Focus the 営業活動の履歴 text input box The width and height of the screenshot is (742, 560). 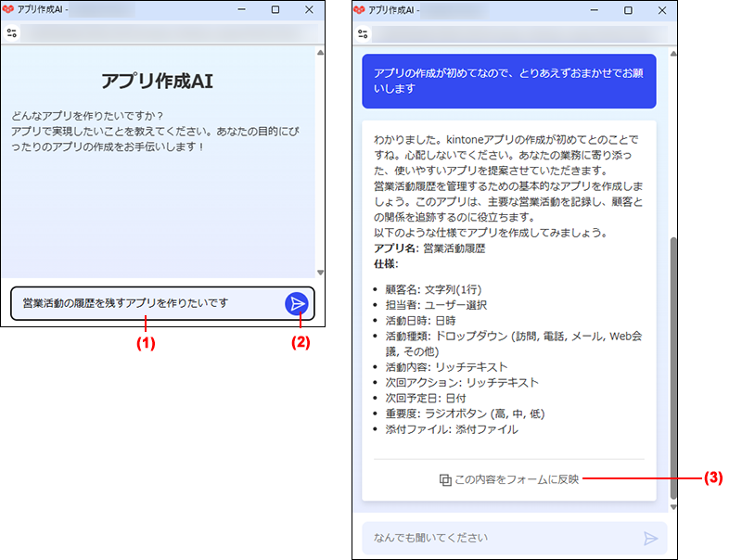(x=148, y=303)
